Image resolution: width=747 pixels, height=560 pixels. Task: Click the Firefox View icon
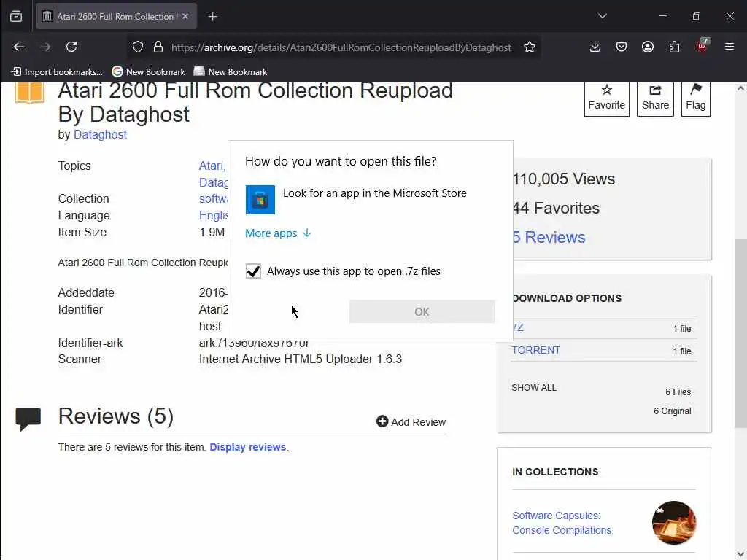tap(16, 16)
